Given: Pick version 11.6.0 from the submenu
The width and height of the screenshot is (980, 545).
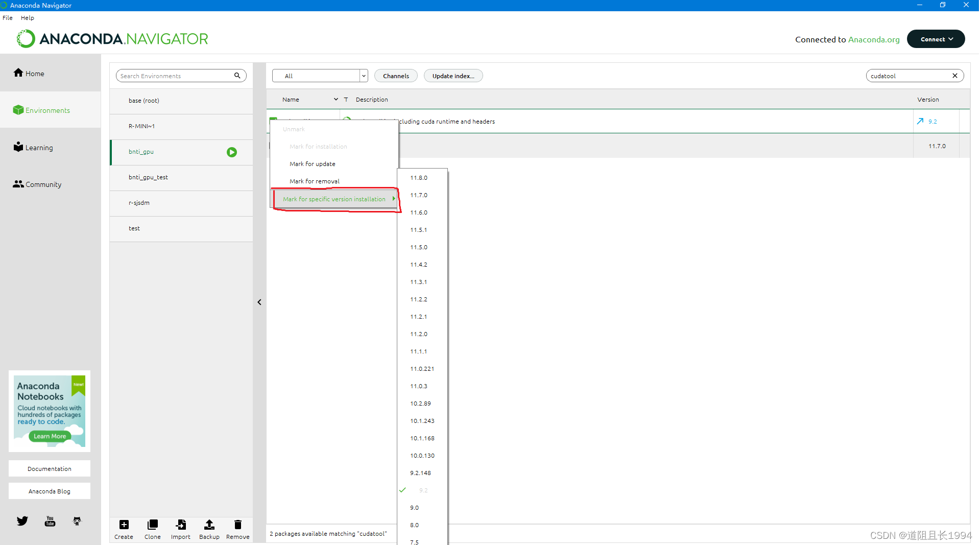Looking at the screenshot, I should click(422, 212).
